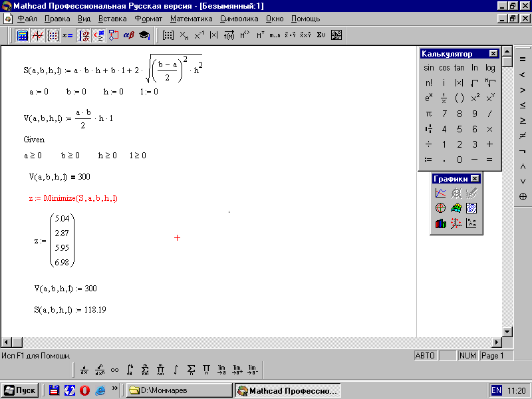The image size is (532, 399).
Task: Click digit 7 in Calculator palette
Action: point(444,114)
